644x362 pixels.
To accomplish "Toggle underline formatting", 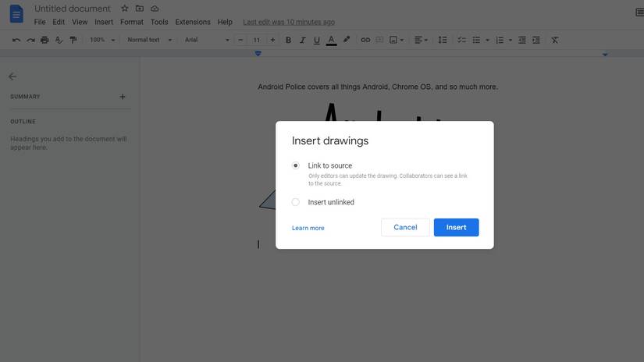I will pos(317,40).
